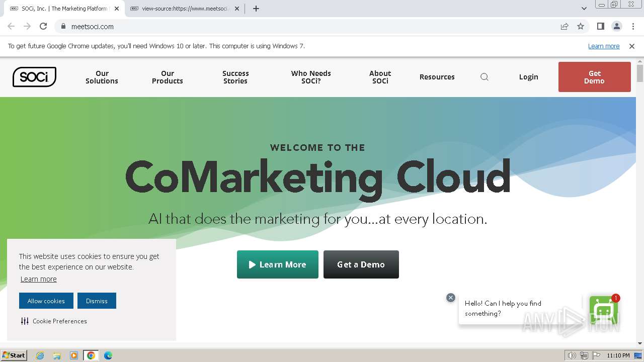Image resolution: width=644 pixels, height=362 pixels.
Task: Reload the page
Action: (x=43, y=27)
